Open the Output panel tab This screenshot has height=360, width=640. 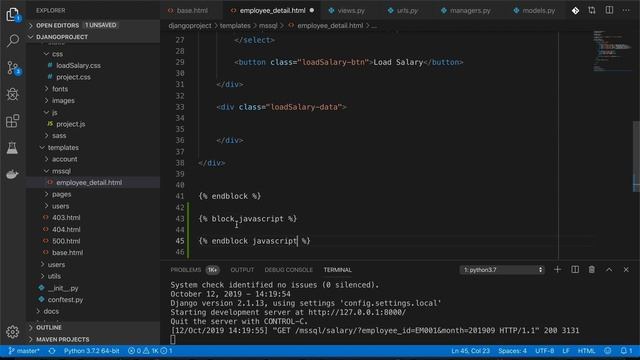pyautogui.click(x=242, y=270)
